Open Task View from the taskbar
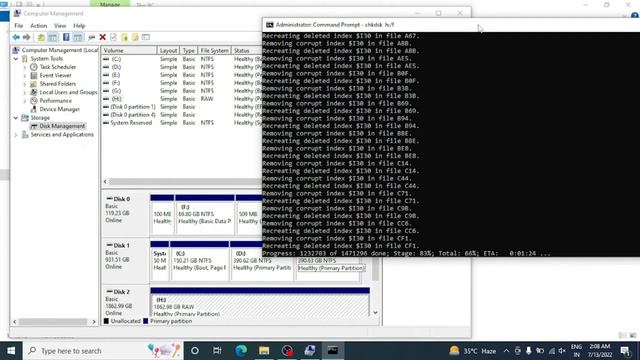This screenshot has width=640, height=360. [217, 351]
